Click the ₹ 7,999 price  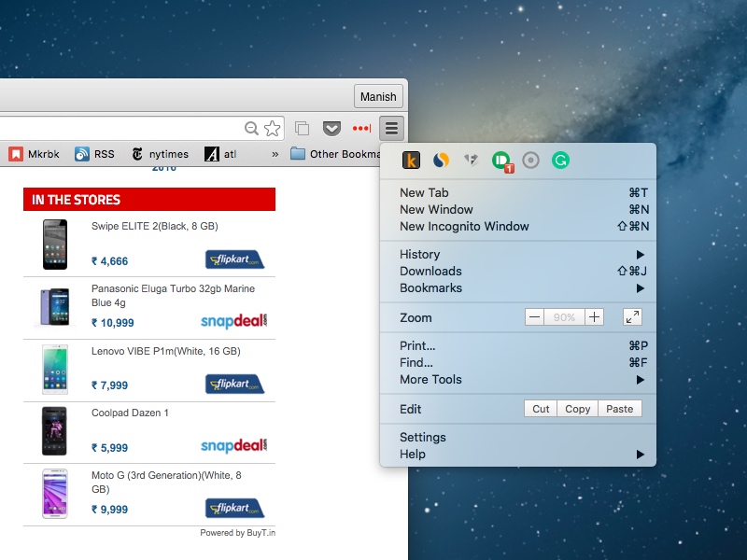(109, 385)
